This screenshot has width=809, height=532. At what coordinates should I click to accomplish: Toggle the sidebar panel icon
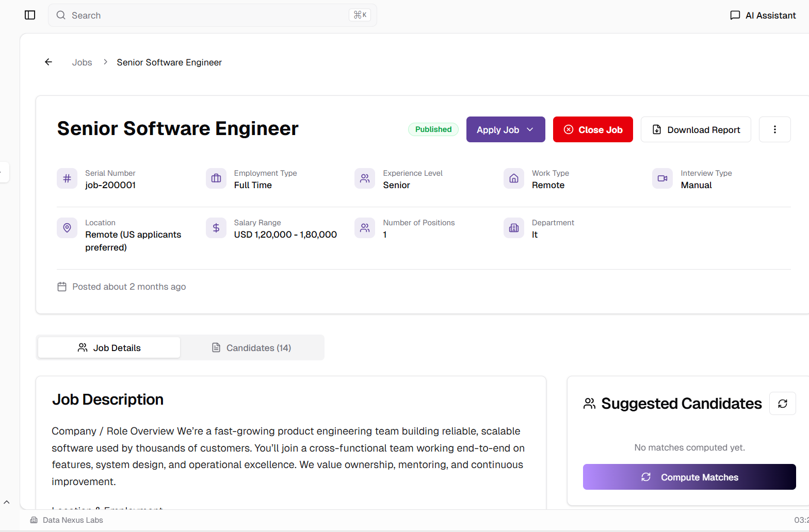(x=30, y=15)
